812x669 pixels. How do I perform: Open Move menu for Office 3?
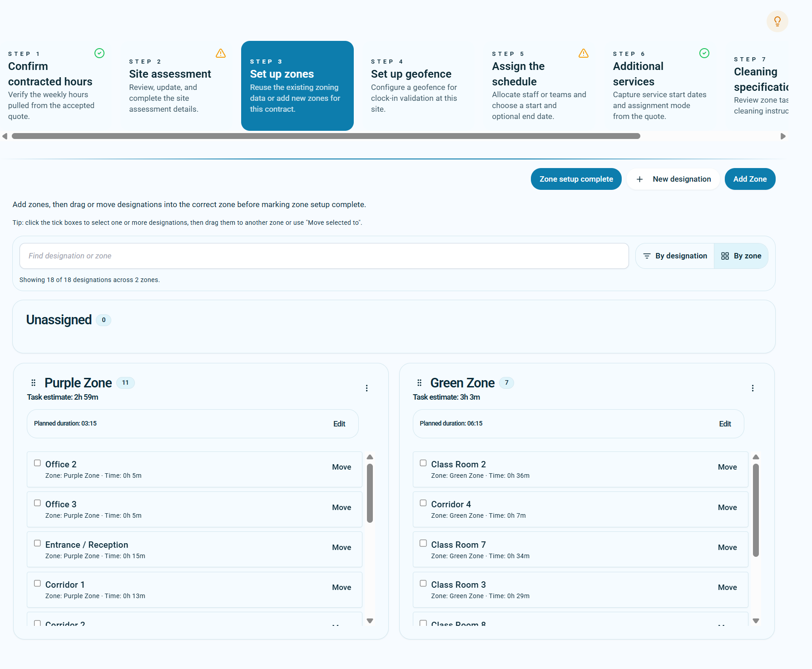click(x=342, y=508)
